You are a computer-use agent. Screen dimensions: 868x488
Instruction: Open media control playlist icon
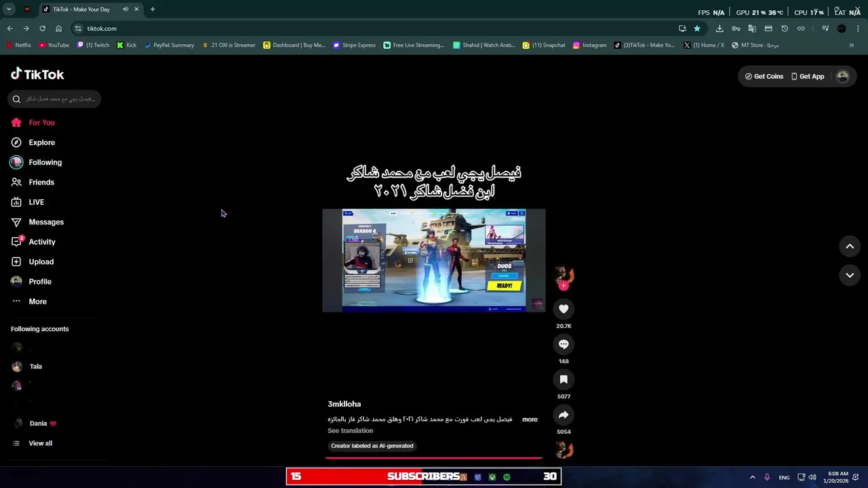(825, 28)
